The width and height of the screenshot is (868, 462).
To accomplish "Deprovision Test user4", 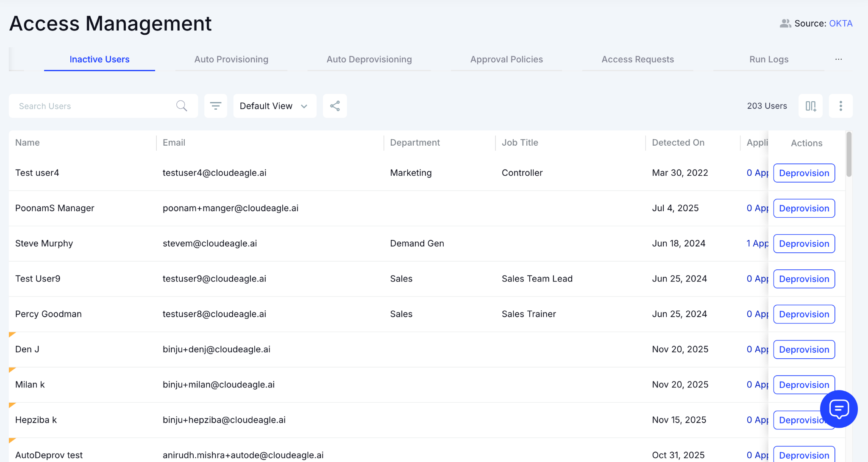I will coord(804,173).
